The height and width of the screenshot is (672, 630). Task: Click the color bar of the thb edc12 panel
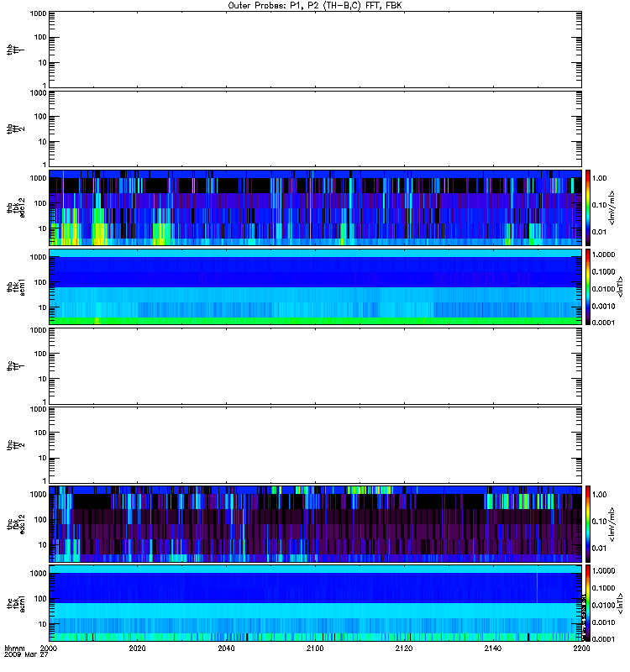click(x=588, y=207)
